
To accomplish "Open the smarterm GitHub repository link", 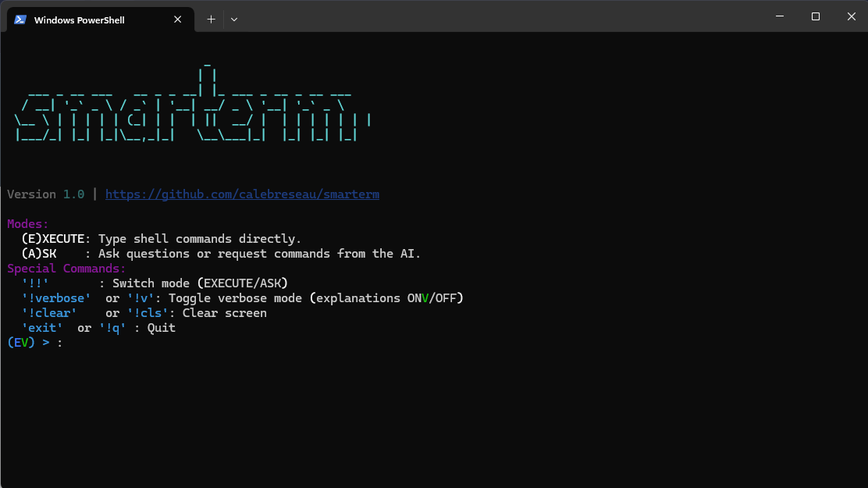I will [242, 194].
